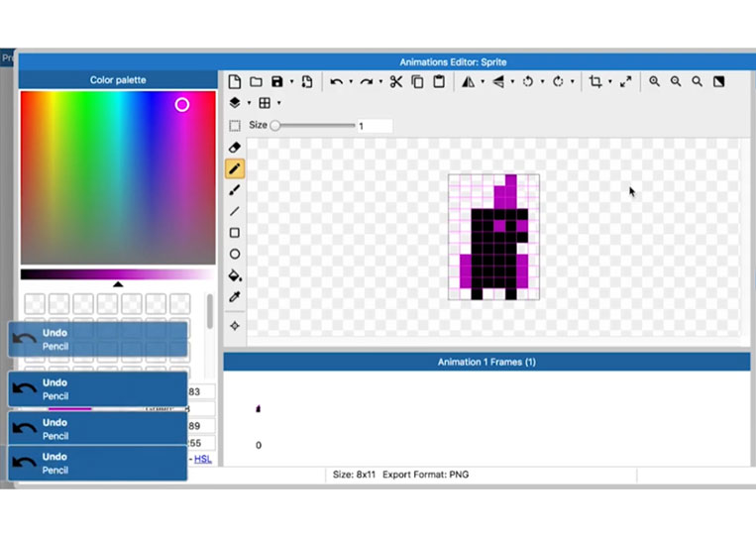Click the 'Export Format: PNG' status text
756x536 pixels.
tap(426, 475)
